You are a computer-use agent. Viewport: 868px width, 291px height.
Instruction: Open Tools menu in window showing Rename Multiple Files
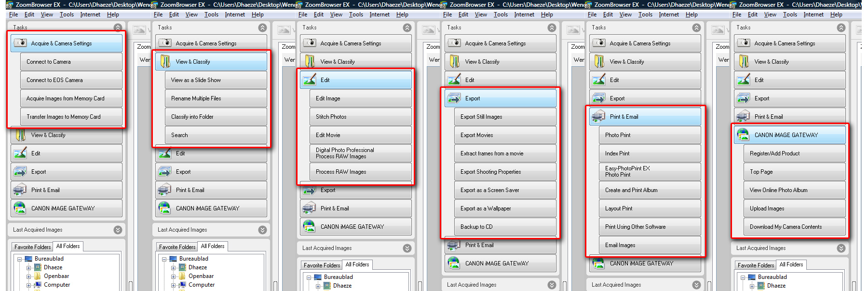[x=211, y=14]
